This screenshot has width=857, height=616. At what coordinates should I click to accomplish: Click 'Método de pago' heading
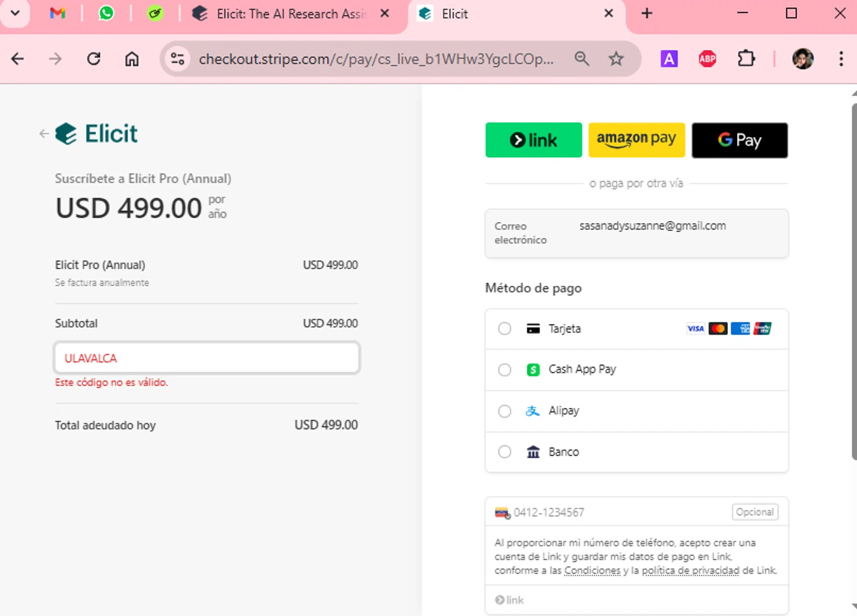[x=533, y=288]
